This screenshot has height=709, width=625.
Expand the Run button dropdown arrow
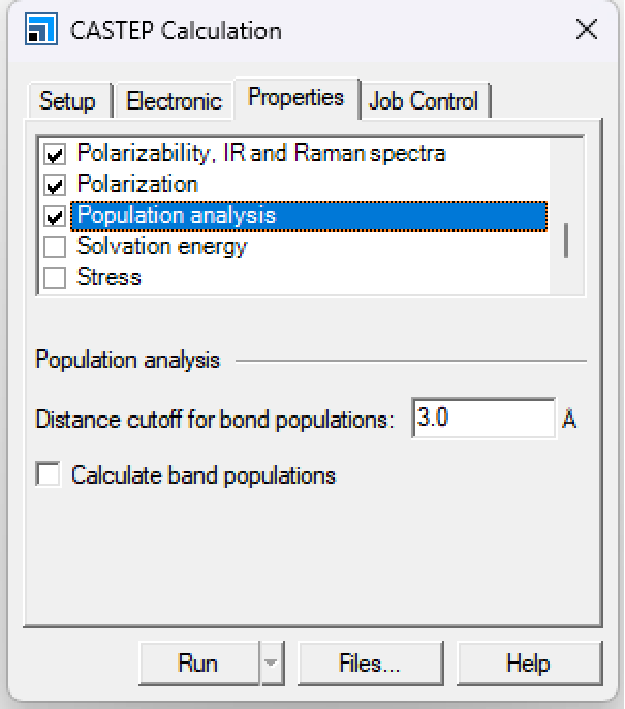click(272, 663)
